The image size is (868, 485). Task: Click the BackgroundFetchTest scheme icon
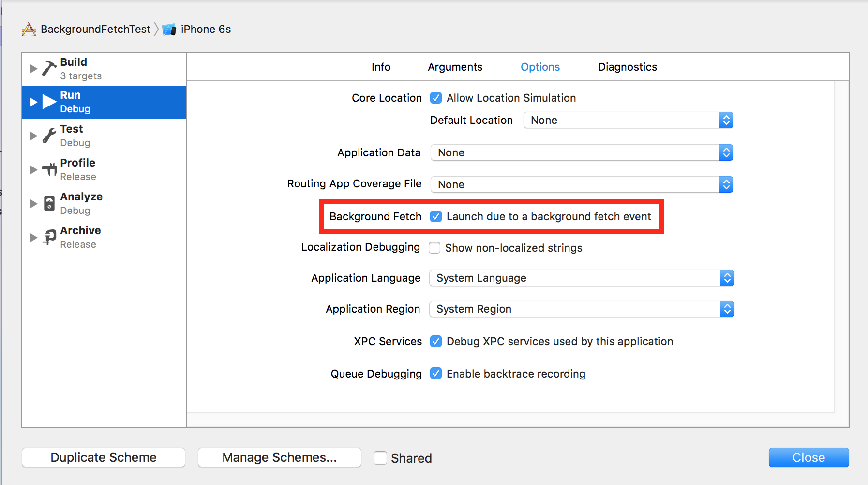click(x=29, y=30)
